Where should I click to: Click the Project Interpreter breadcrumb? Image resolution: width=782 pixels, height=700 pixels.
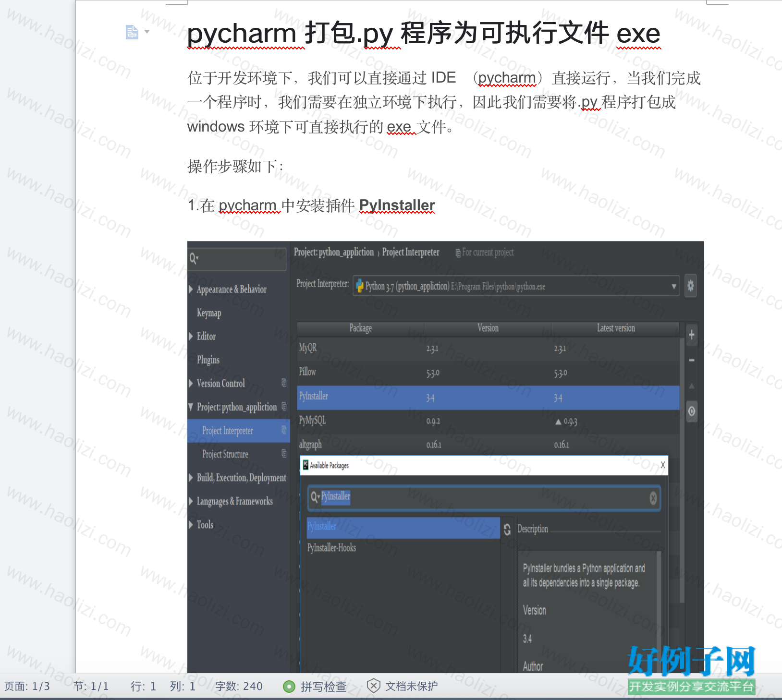[x=411, y=253]
